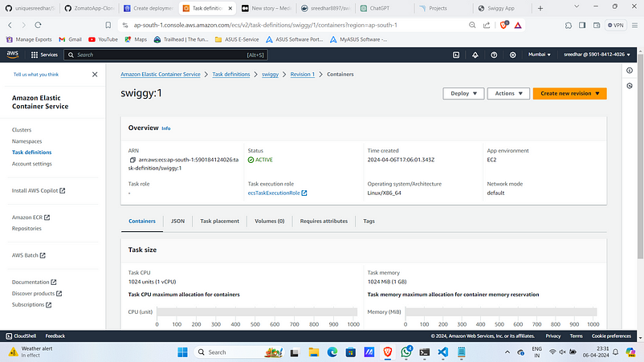Click share icon in address bar
The height and width of the screenshot is (362, 644).
(x=487, y=25)
